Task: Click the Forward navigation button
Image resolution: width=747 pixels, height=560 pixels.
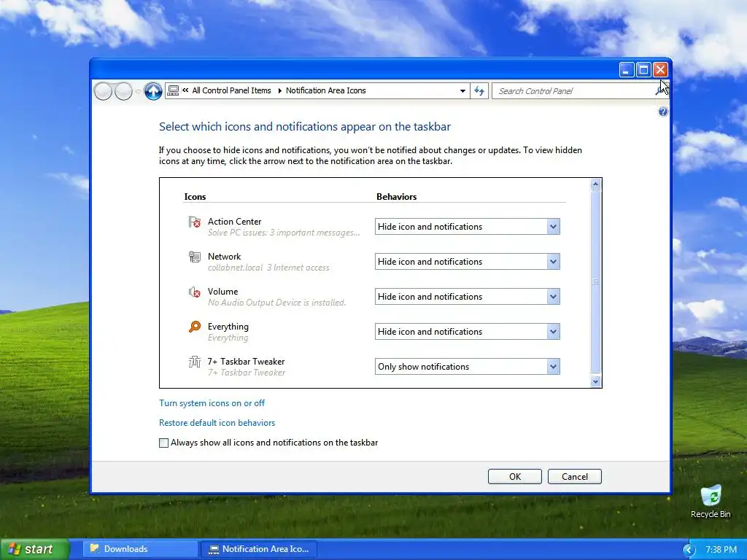Action: click(x=123, y=91)
